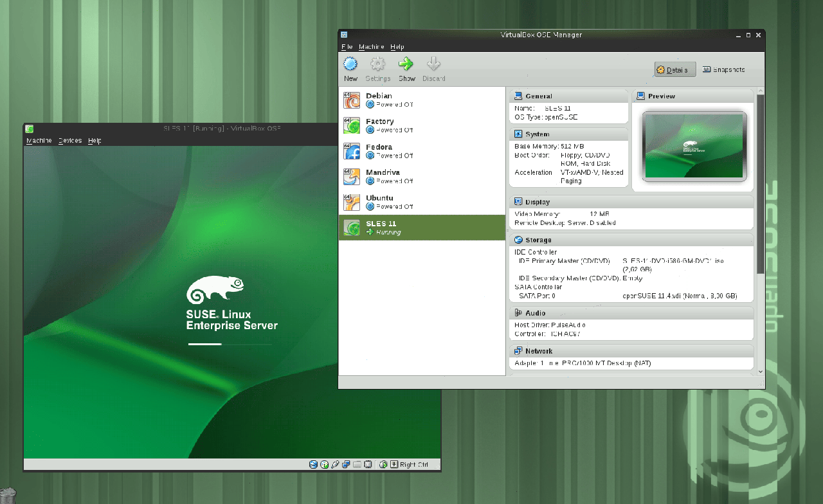
Task: Click the USB devices status icon
Action: (x=335, y=464)
